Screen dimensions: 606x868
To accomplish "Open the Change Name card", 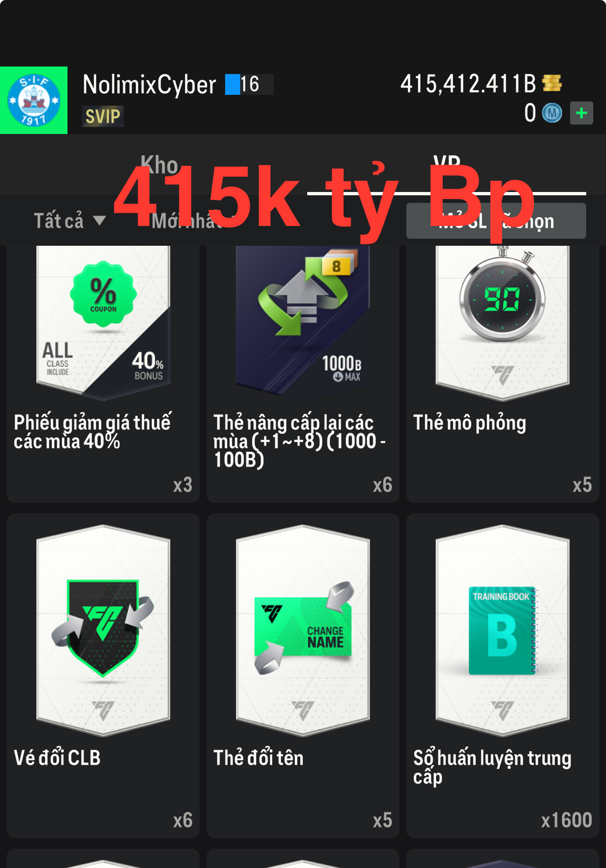I will click(303, 630).
